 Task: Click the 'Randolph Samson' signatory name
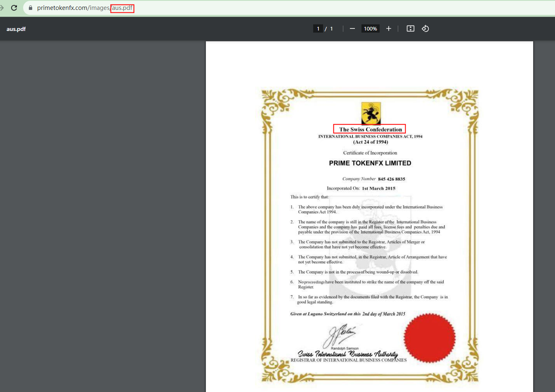[345, 348]
